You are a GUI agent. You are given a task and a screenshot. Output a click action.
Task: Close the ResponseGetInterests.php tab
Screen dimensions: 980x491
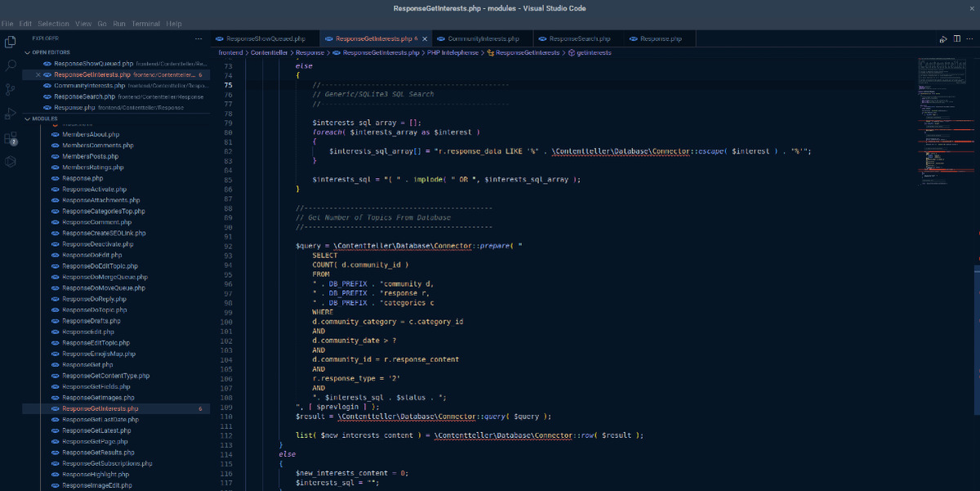coord(425,38)
